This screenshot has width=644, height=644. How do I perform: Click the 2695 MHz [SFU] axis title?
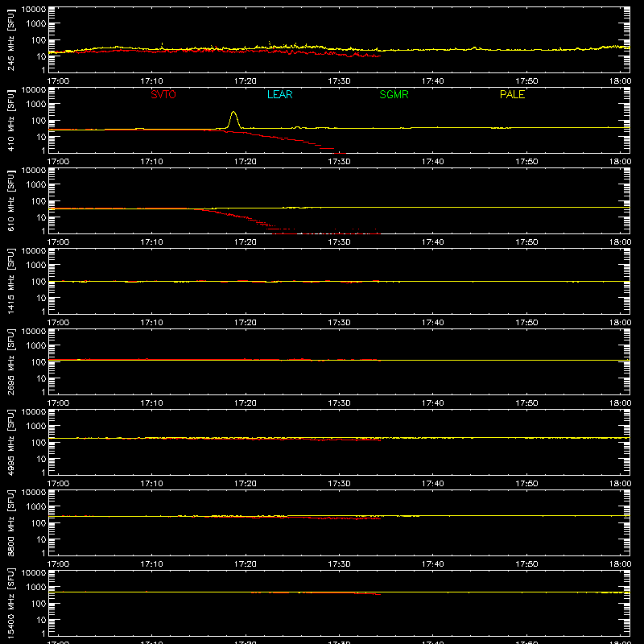pyautogui.click(x=10, y=361)
